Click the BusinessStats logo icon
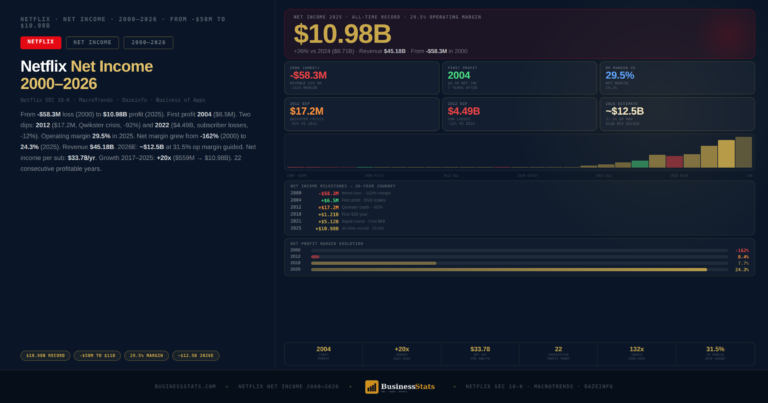Image resolution: width=768 pixels, height=403 pixels. pos(372,387)
